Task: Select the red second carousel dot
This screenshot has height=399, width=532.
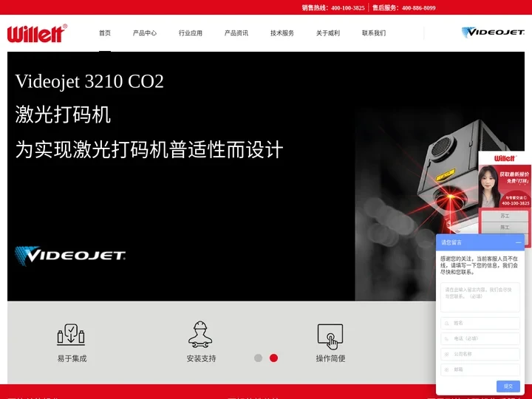Action: point(273,358)
